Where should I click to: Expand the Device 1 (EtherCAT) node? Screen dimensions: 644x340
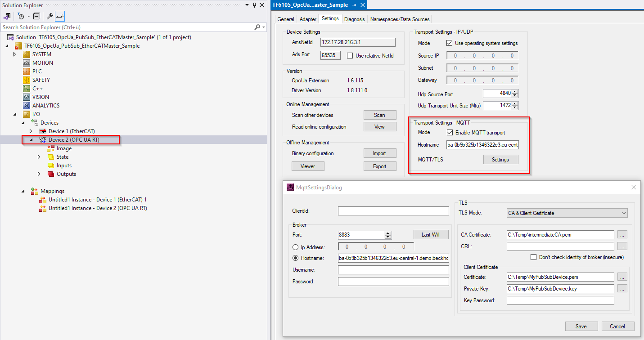pos(31,131)
